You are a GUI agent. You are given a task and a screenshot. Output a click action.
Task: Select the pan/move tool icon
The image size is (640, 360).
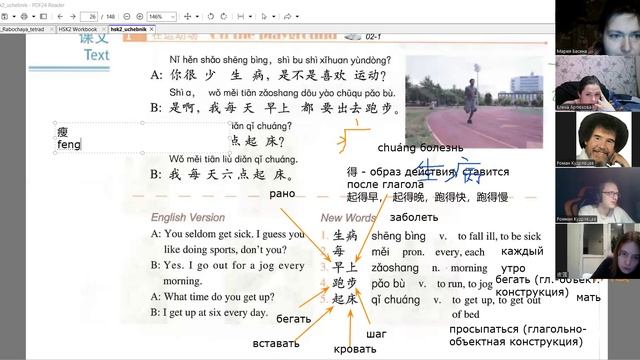(187, 16)
